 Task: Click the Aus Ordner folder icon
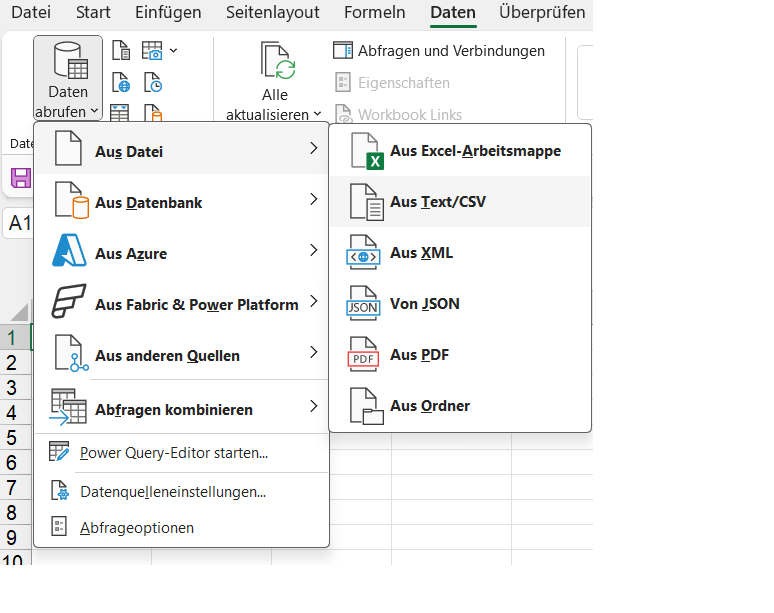coord(366,406)
